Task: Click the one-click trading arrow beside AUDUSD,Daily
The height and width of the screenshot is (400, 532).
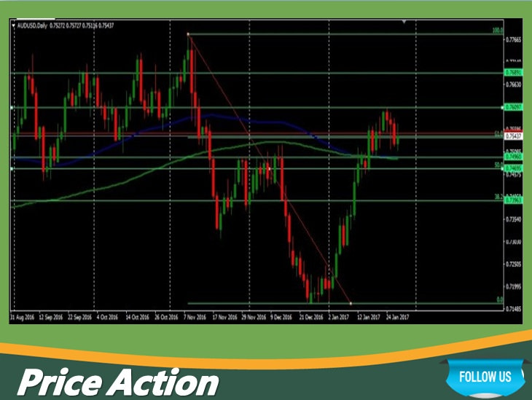Action: (13, 24)
